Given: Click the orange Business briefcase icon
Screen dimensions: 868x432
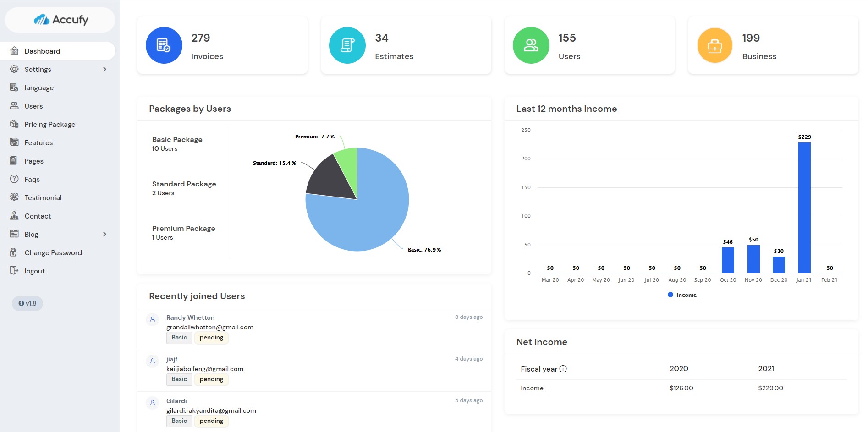Looking at the screenshot, I should (x=714, y=45).
